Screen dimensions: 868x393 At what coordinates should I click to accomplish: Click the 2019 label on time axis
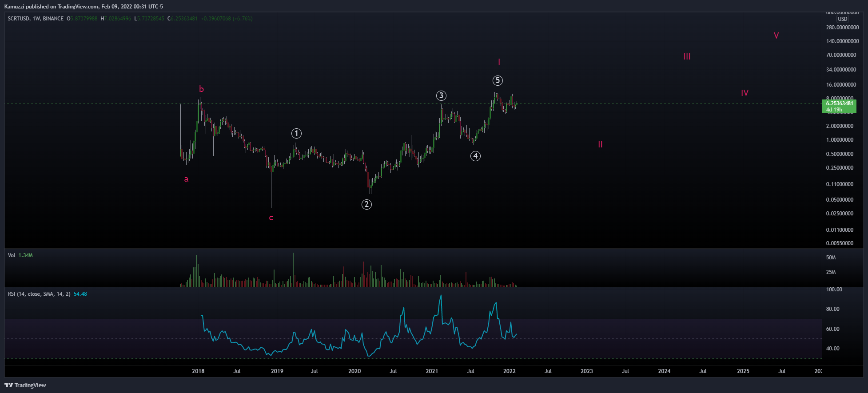[277, 371]
